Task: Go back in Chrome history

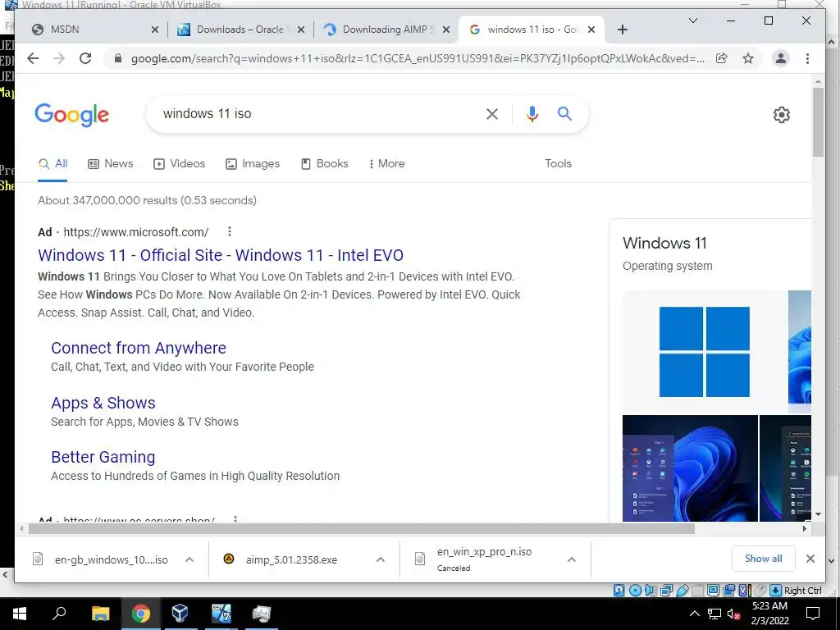Action: 33,58
